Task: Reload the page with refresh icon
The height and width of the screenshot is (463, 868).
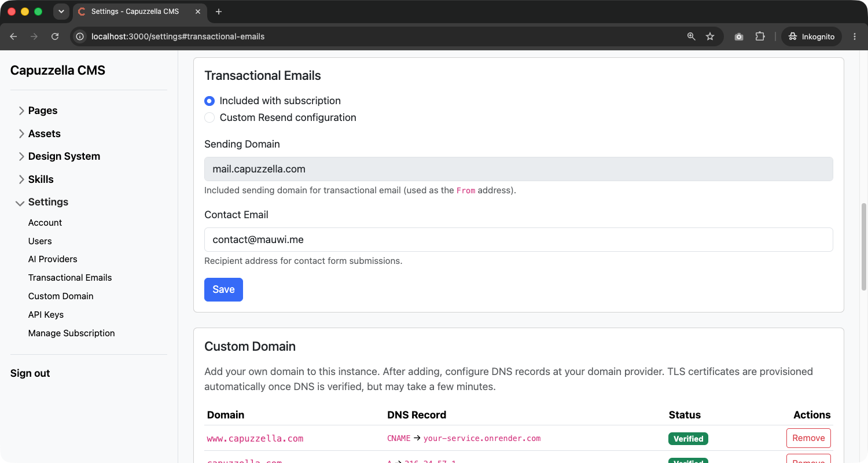Action: coord(55,36)
